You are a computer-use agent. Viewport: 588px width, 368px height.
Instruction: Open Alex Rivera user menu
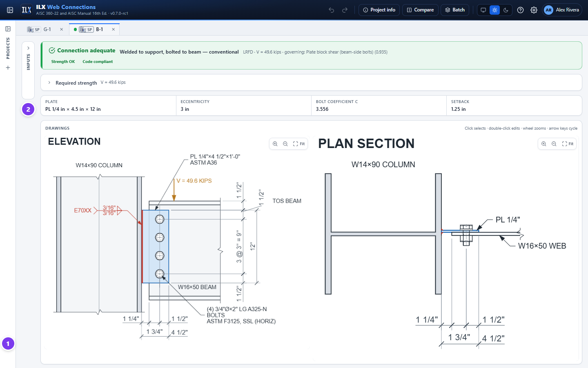click(561, 10)
